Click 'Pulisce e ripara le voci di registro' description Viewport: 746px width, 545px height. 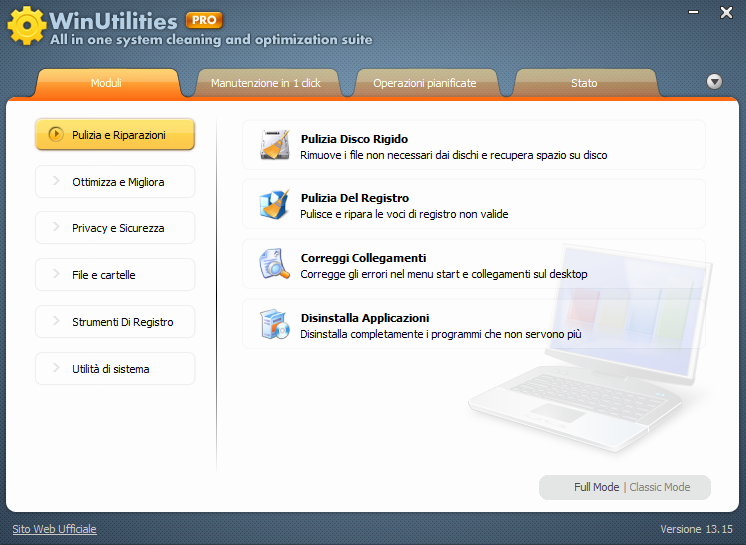pyautogui.click(x=404, y=214)
